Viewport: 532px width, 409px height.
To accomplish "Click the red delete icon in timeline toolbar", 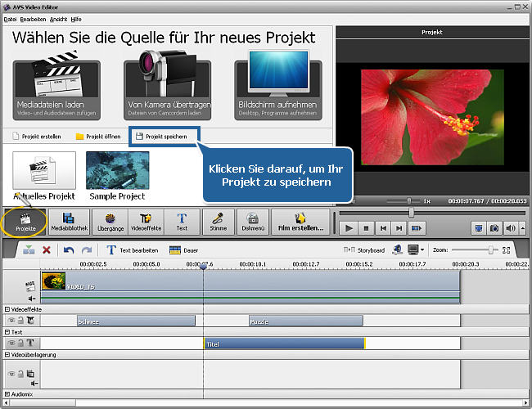I will [x=47, y=249].
